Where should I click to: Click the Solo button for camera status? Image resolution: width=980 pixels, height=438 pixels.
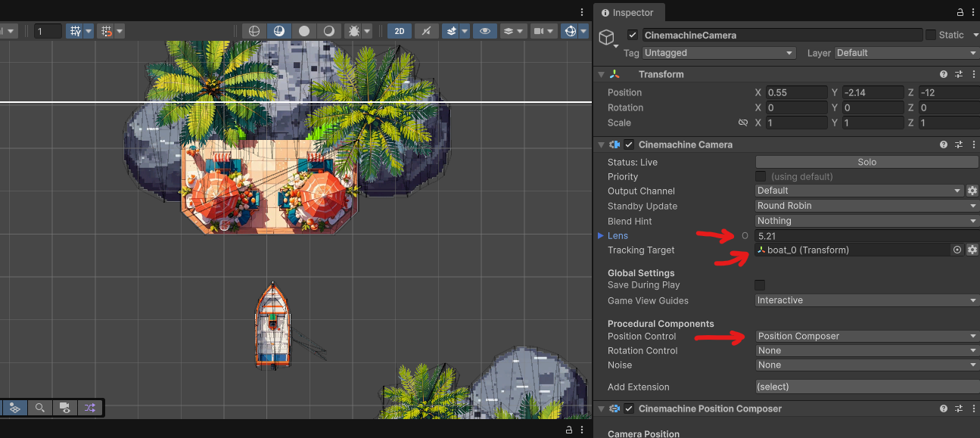coord(866,161)
